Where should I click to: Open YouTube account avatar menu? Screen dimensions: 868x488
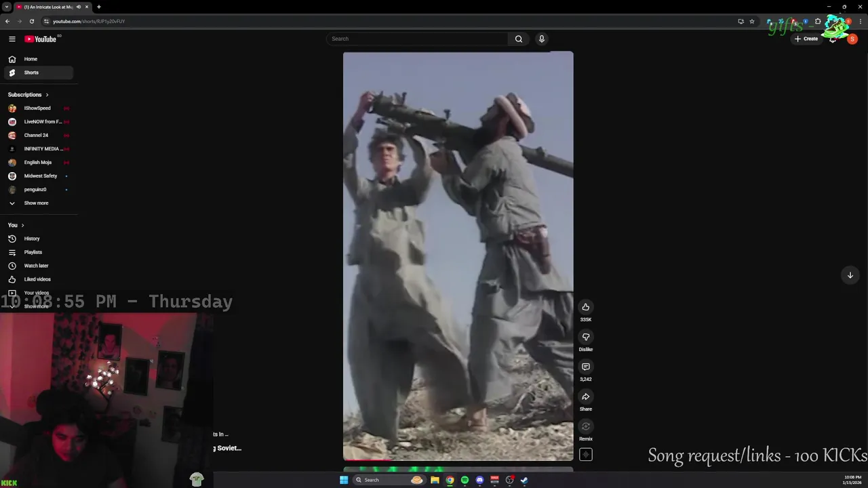click(x=852, y=39)
